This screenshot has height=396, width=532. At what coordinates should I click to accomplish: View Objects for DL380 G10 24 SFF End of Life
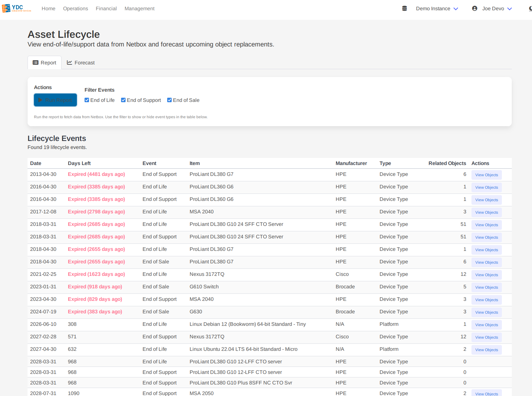[x=487, y=225]
